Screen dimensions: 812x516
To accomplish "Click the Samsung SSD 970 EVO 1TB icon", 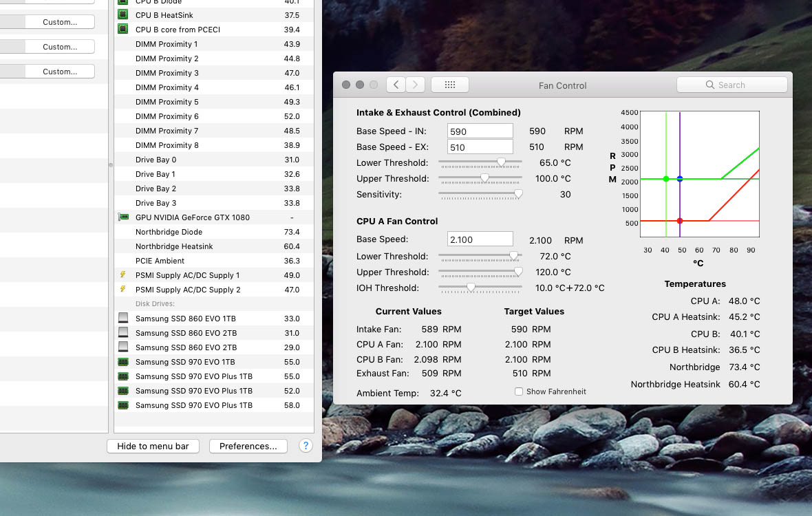I will pyautogui.click(x=123, y=362).
